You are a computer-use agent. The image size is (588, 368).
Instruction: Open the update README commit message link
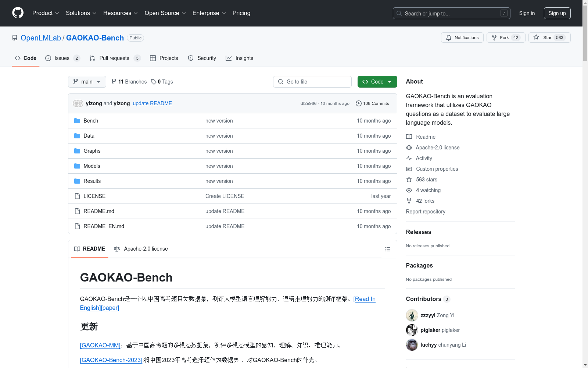click(x=152, y=103)
